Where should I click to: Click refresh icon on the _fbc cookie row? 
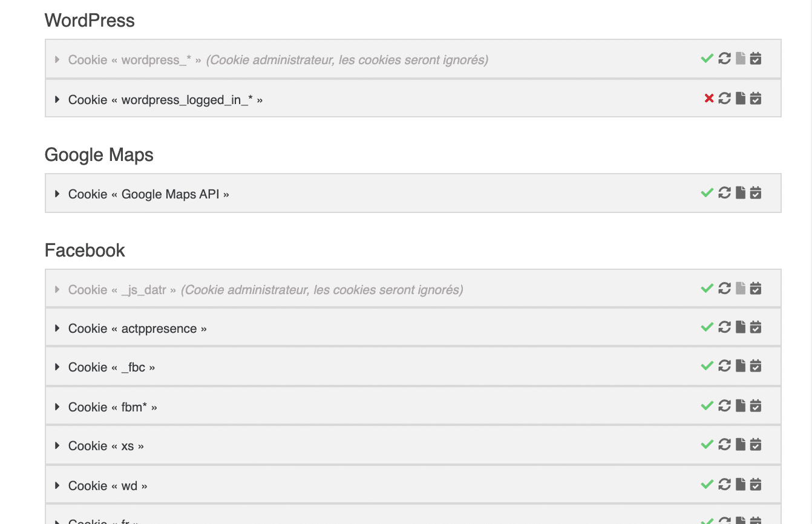(x=724, y=366)
